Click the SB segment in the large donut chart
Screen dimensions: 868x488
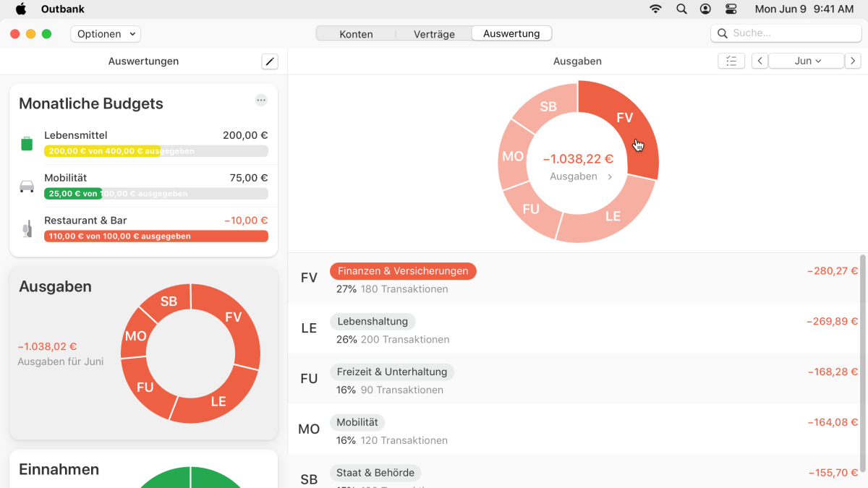click(548, 107)
